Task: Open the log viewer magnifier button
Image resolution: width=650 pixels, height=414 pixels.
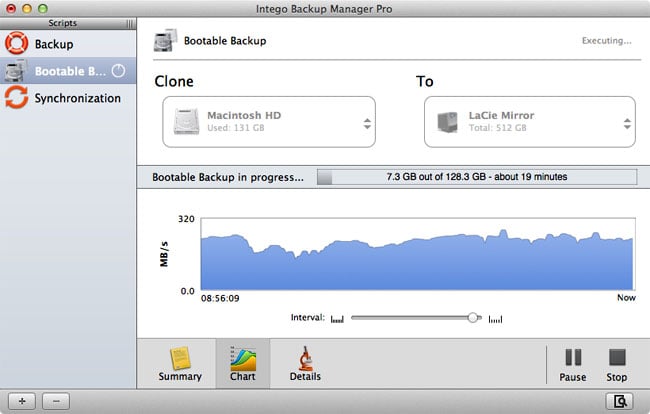Action: [620, 401]
